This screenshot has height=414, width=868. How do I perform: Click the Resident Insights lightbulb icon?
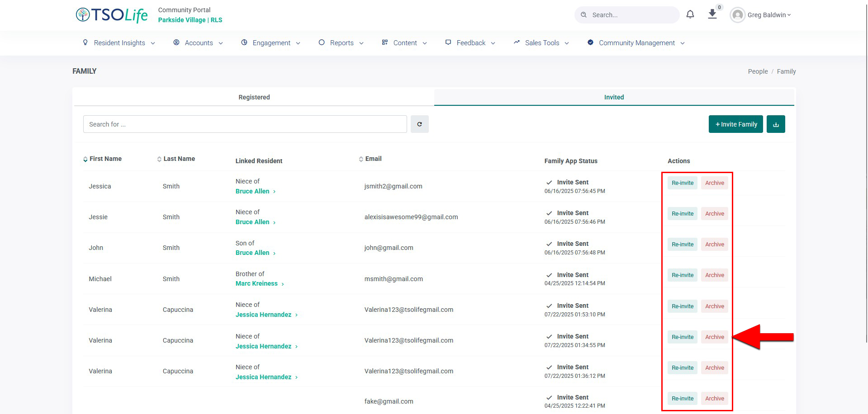[x=85, y=42]
